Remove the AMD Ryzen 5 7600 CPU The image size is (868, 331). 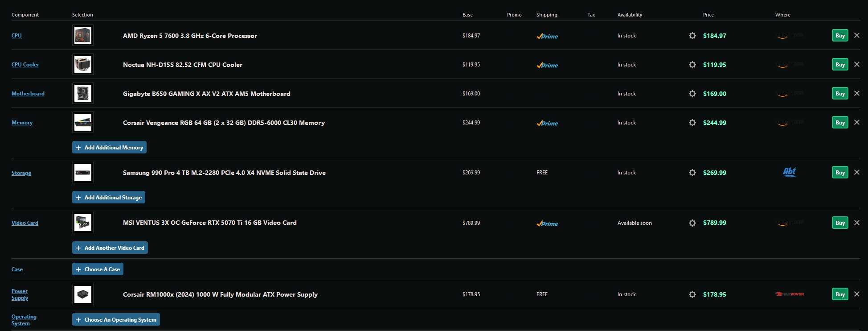[856, 35]
